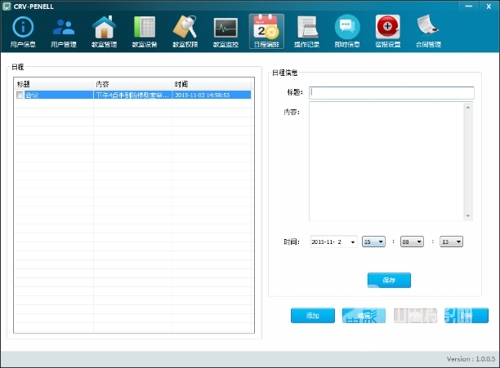500x368 pixels.
Task: Click the blue 保存 save button
Action: point(389,280)
